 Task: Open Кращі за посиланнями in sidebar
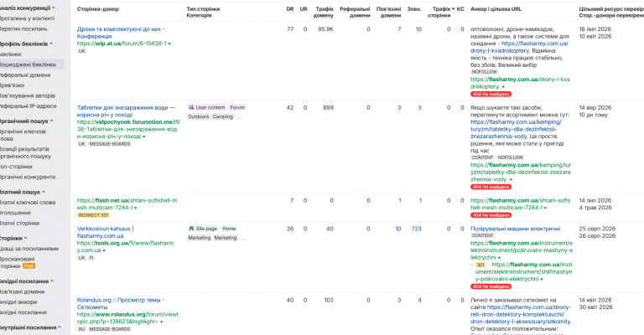coord(29,249)
